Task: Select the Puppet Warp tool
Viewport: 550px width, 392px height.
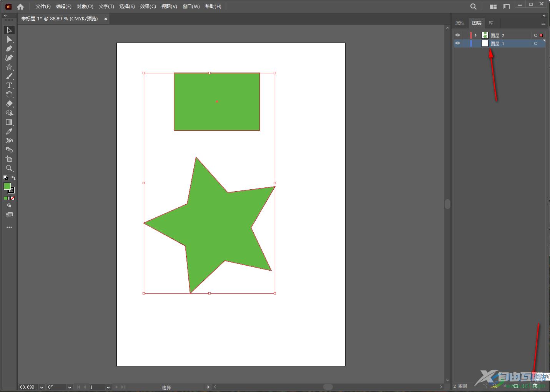Action: 9,141
